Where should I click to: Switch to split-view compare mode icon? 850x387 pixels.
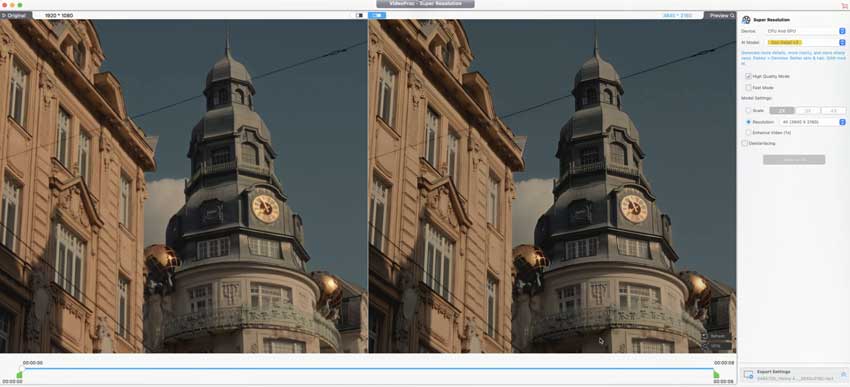pos(377,15)
